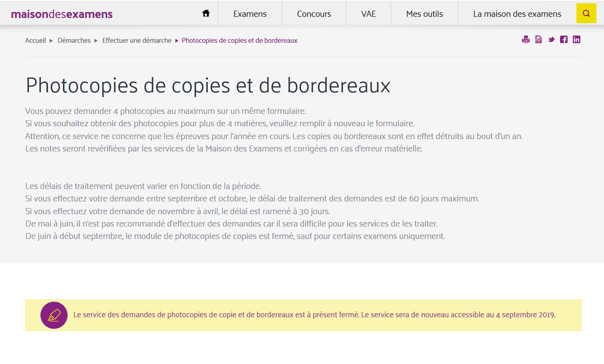Share the page on LinkedIn
604x364 pixels.
pyautogui.click(x=576, y=40)
